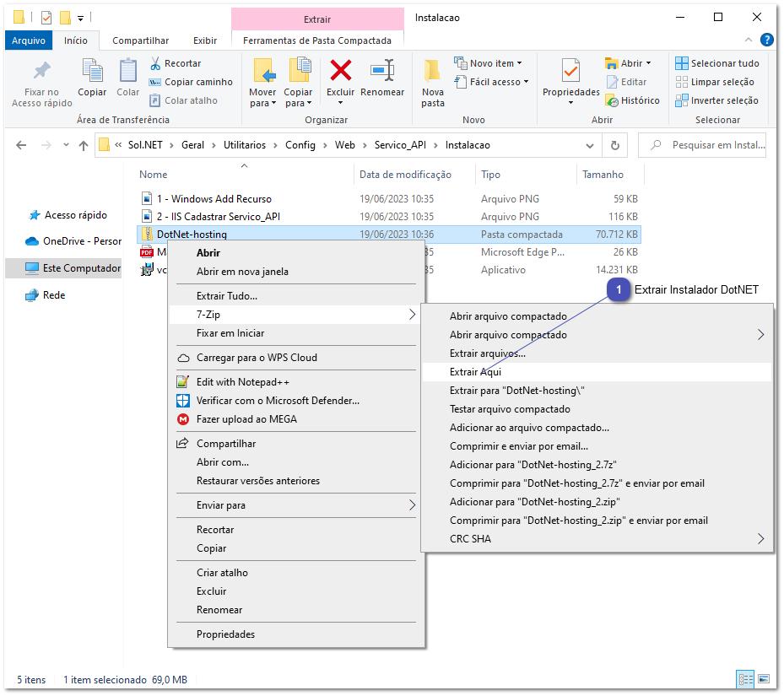Click the red Excluir delete icon
This screenshot has height=696, width=784.
click(341, 71)
